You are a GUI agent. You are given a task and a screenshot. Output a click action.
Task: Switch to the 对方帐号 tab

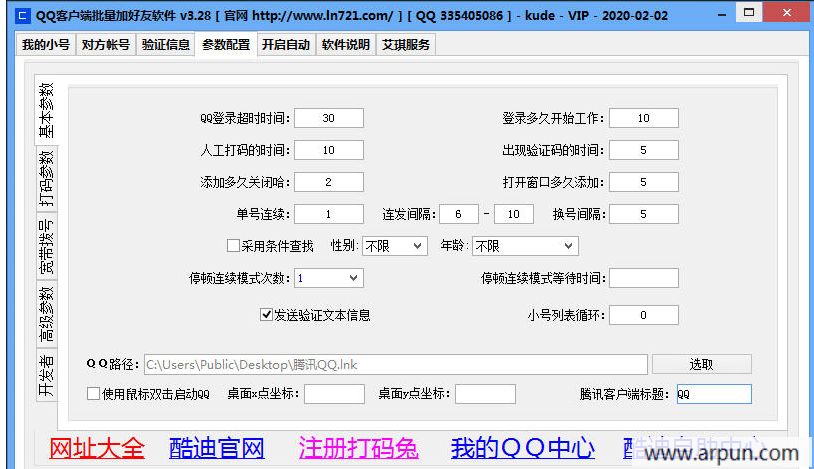pos(106,45)
